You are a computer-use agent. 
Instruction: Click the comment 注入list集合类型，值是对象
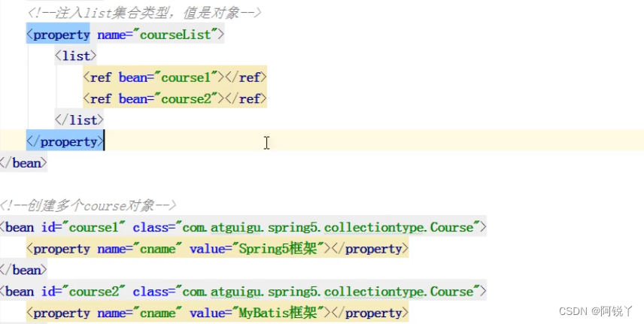(x=144, y=13)
